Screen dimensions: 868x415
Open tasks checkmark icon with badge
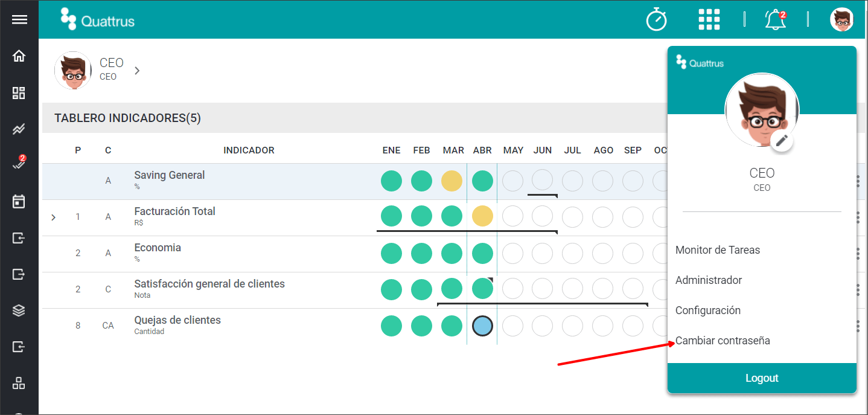point(19,164)
